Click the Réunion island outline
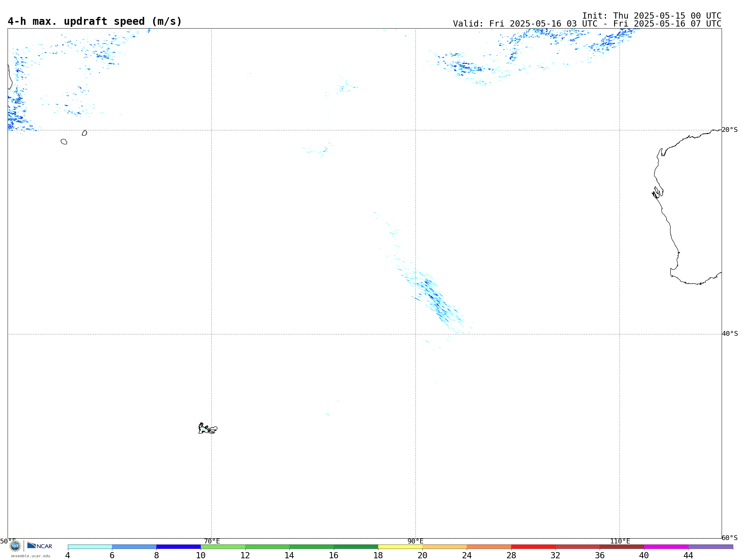This screenshot has width=744, height=560. [64, 142]
